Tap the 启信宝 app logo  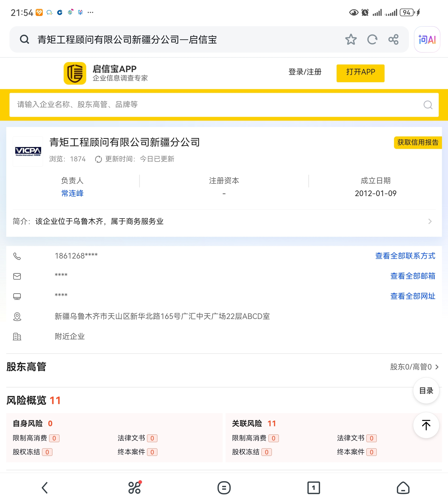[x=75, y=73]
